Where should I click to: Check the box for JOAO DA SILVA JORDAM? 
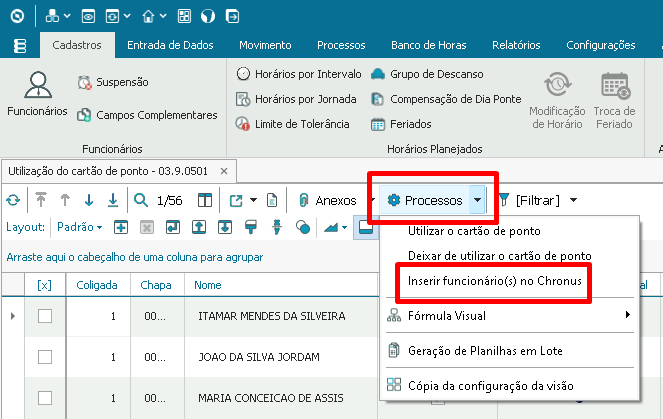click(45, 357)
